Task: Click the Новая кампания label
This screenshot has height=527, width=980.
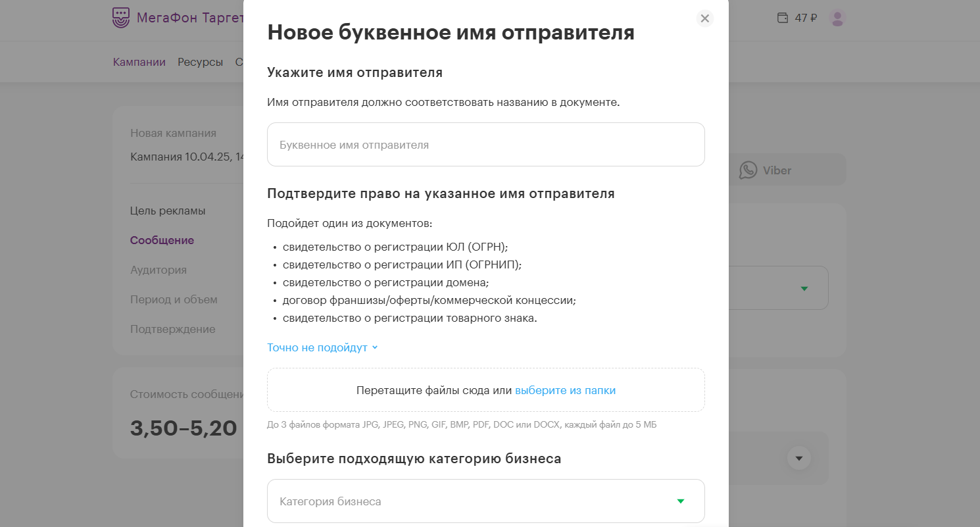Action: [x=173, y=133]
